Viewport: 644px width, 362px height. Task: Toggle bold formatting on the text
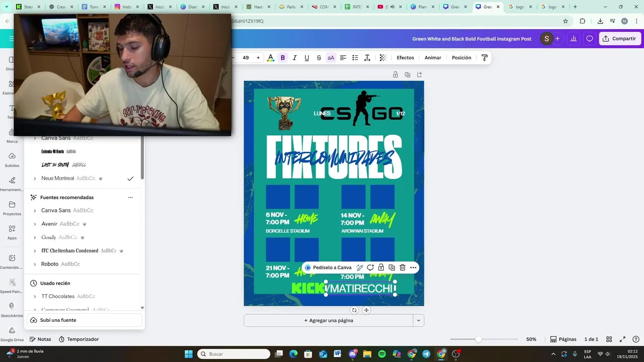click(x=283, y=58)
